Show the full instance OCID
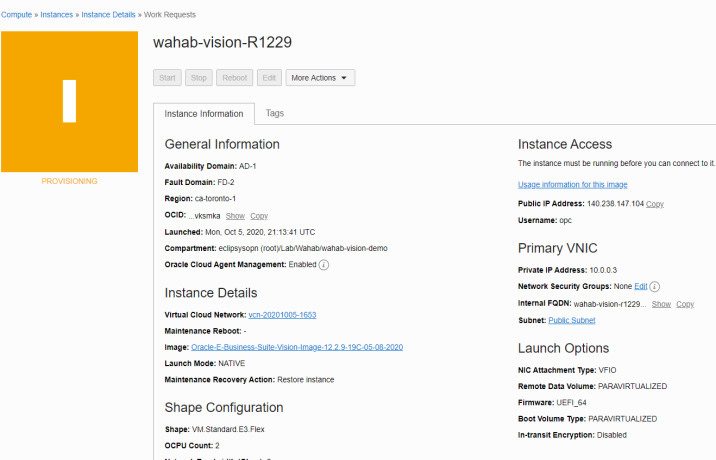 point(235,216)
